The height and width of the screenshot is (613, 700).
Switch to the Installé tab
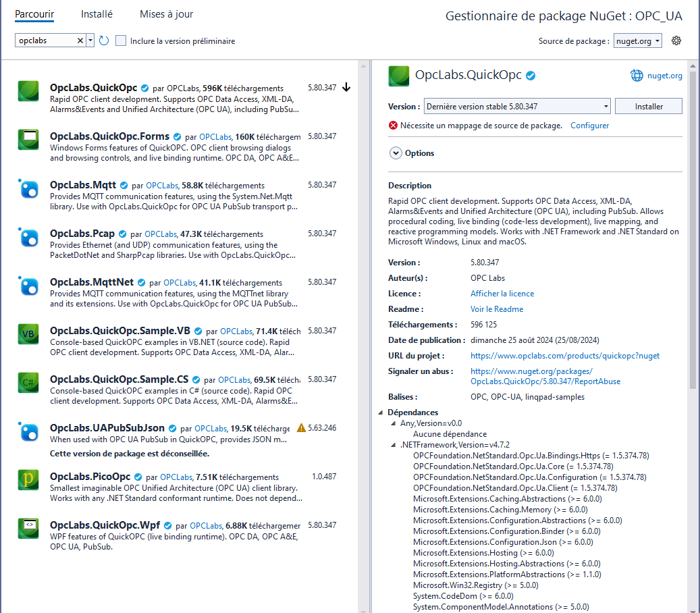click(x=97, y=14)
